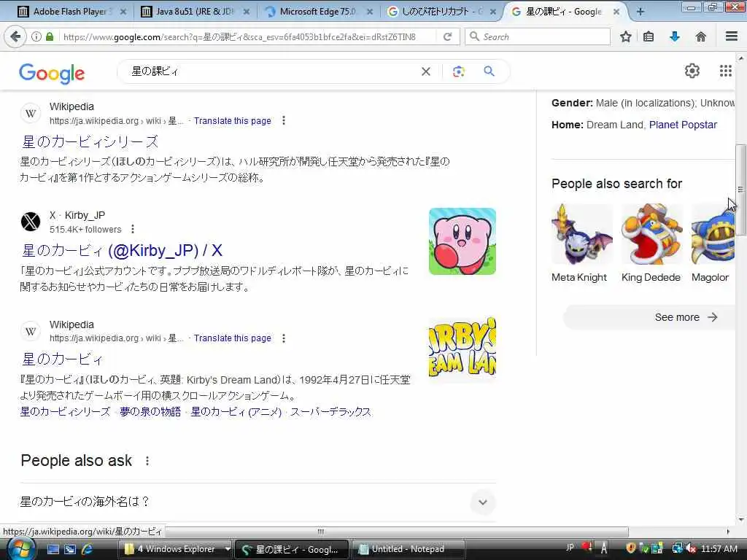Open 星のカービィ (アニメ) sitelink

point(236,411)
